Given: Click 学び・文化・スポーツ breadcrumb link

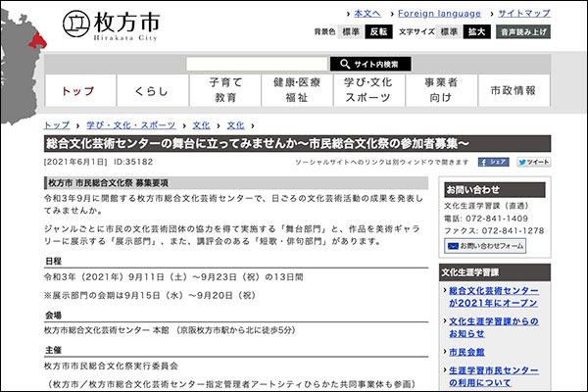Looking at the screenshot, I should click(x=130, y=125).
